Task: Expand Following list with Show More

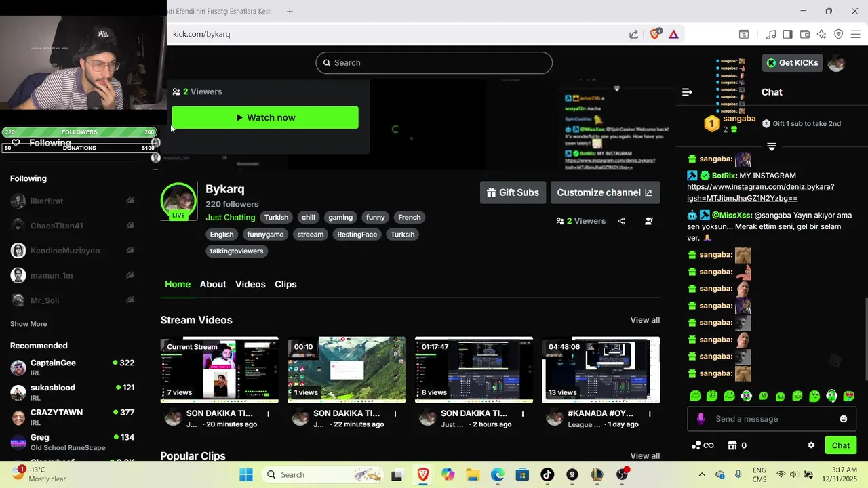Action: (x=28, y=324)
